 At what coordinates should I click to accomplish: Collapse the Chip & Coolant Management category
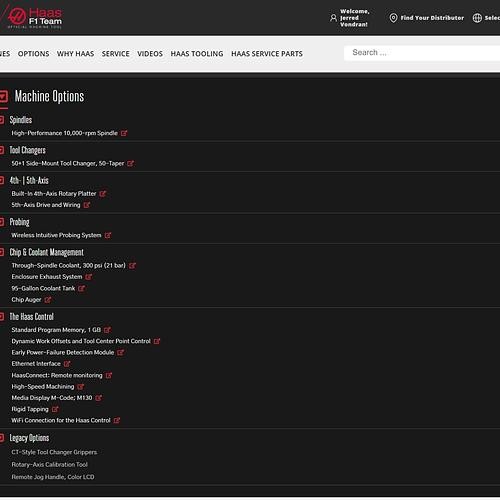[2, 252]
